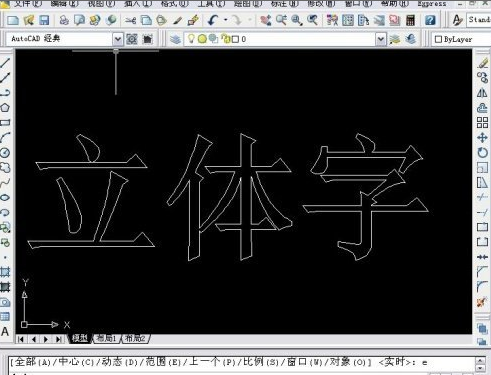Toggle layer 0 light bulb on/off

tap(191, 39)
